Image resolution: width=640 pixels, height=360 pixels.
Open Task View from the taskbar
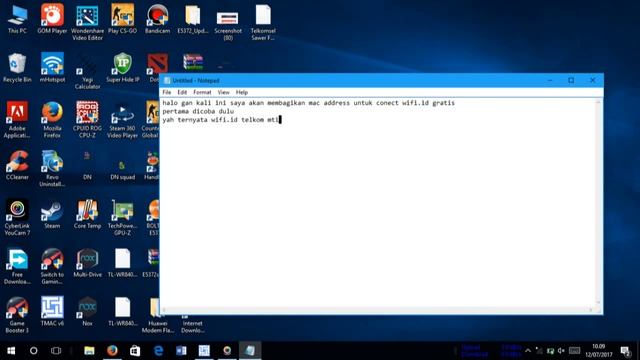pyautogui.click(x=56, y=351)
